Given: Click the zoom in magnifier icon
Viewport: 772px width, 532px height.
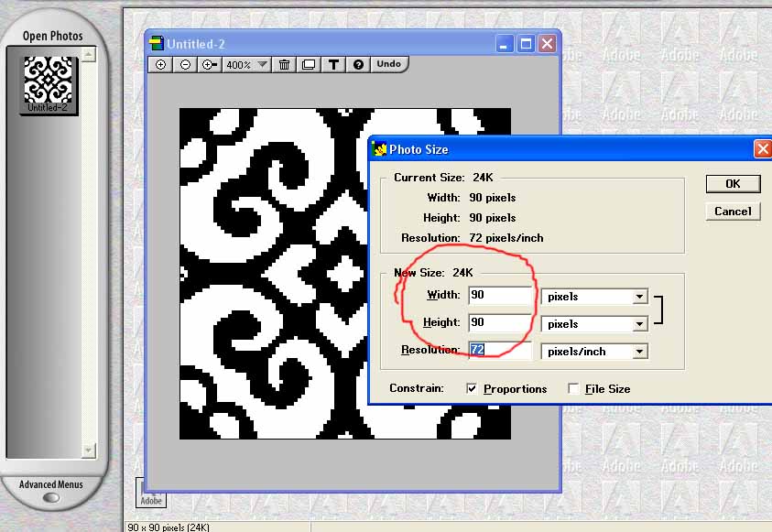Looking at the screenshot, I should coord(160,64).
